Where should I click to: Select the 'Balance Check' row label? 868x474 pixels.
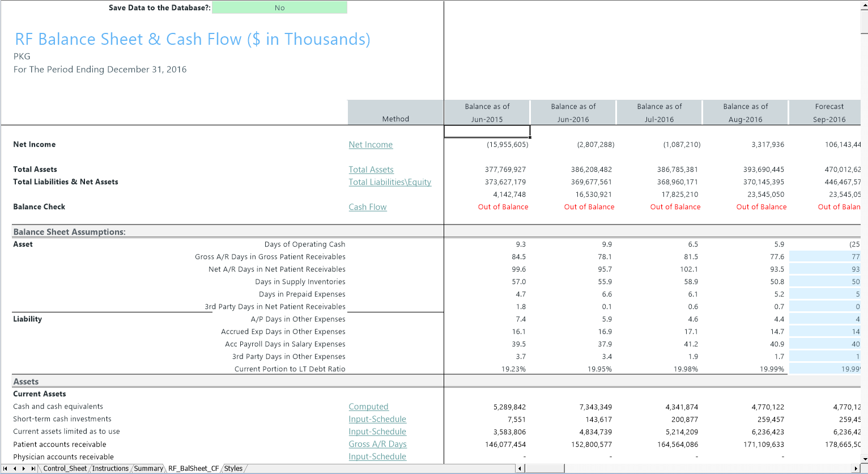click(x=39, y=207)
